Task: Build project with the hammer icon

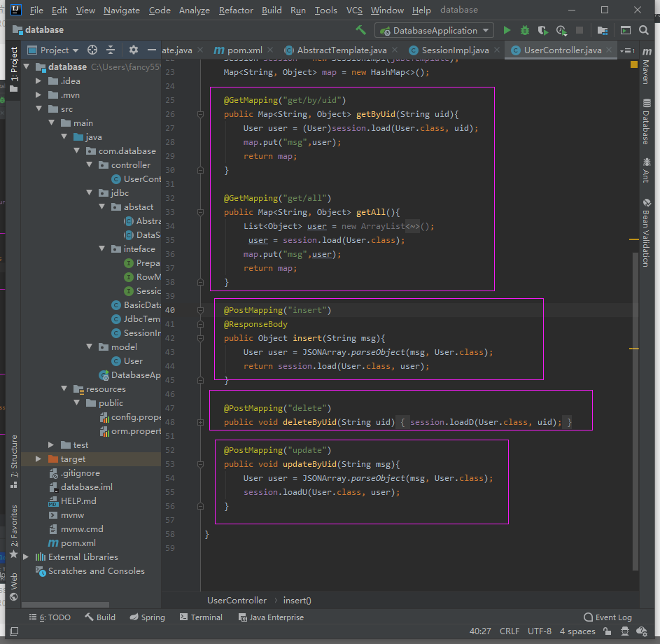Action: 360,30
